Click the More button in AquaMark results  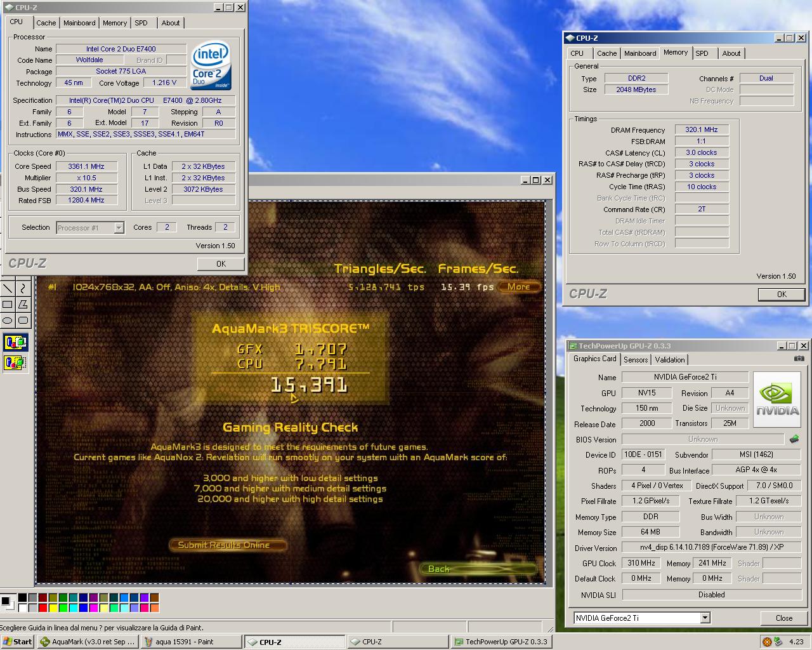(518, 287)
